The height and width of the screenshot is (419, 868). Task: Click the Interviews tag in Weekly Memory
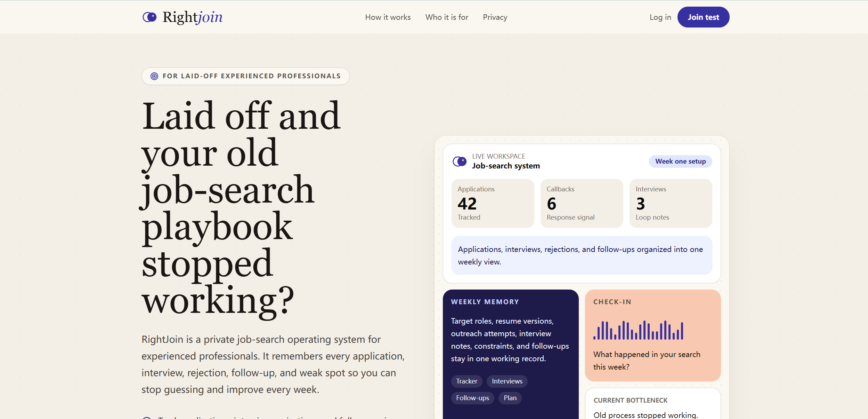click(507, 381)
